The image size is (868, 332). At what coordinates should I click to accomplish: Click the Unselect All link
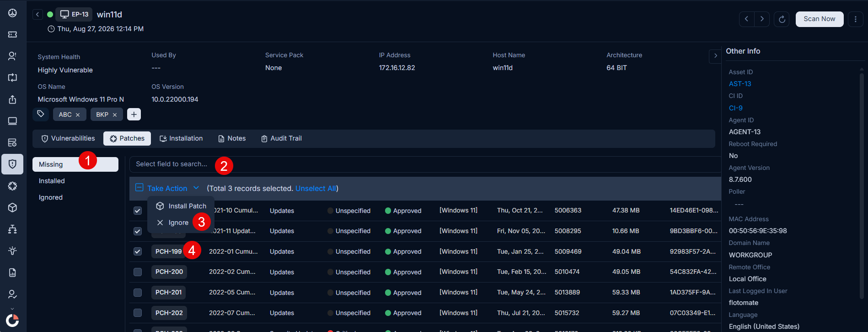click(316, 188)
